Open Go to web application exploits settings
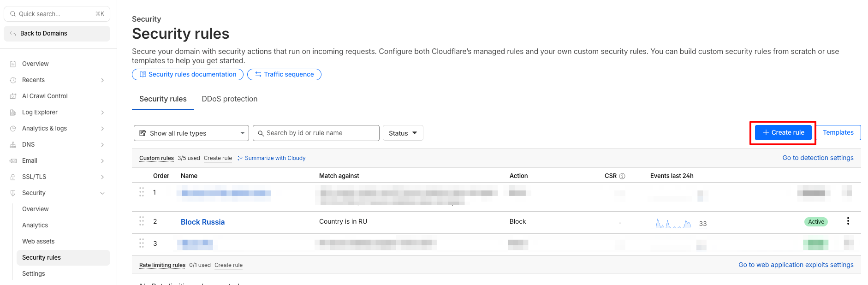868x285 pixels. [796, 265]
